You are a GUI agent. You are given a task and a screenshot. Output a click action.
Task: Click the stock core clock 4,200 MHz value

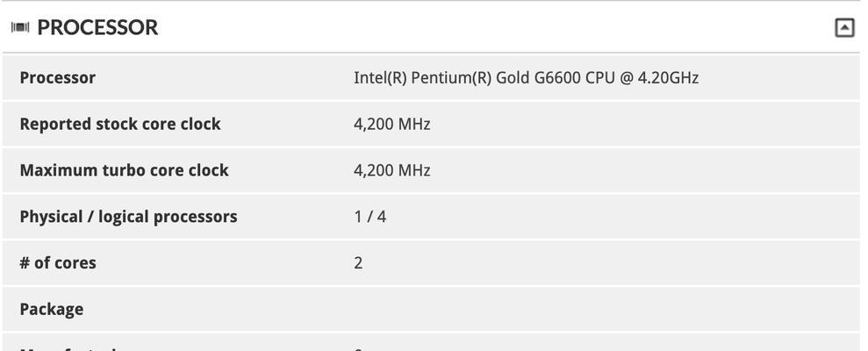(392, 124)
